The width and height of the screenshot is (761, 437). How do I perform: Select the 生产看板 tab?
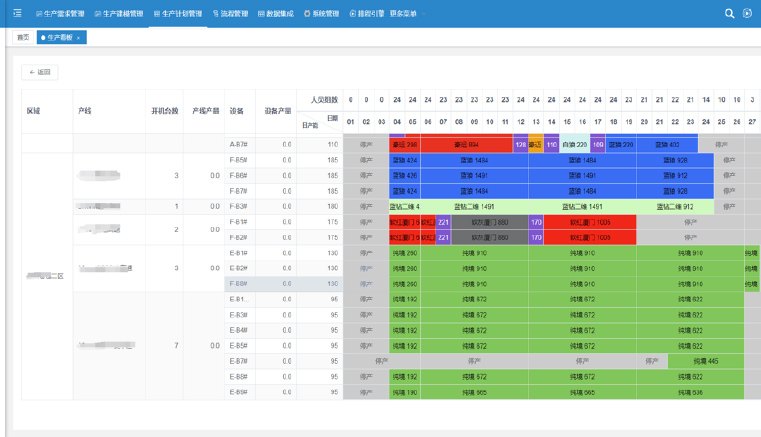pos(60,37)
